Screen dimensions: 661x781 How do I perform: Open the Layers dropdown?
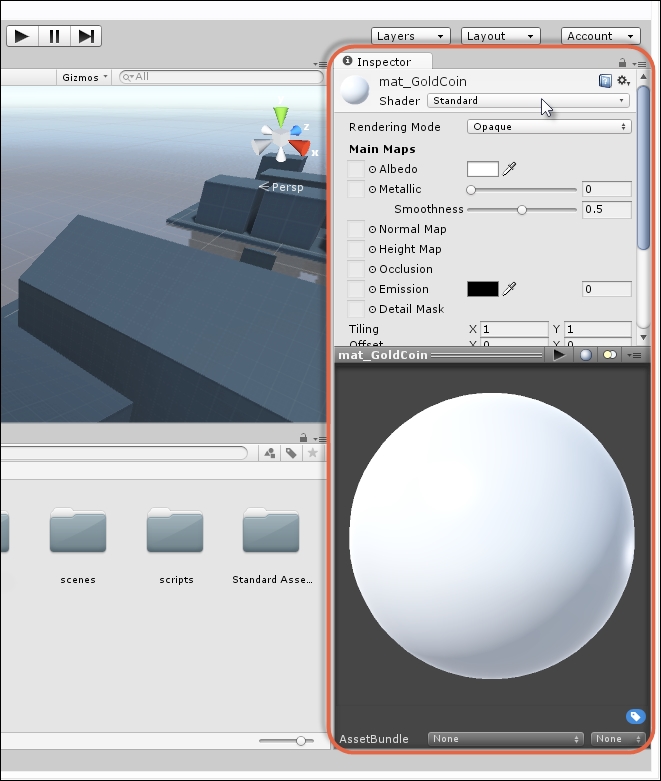[410, 36]
